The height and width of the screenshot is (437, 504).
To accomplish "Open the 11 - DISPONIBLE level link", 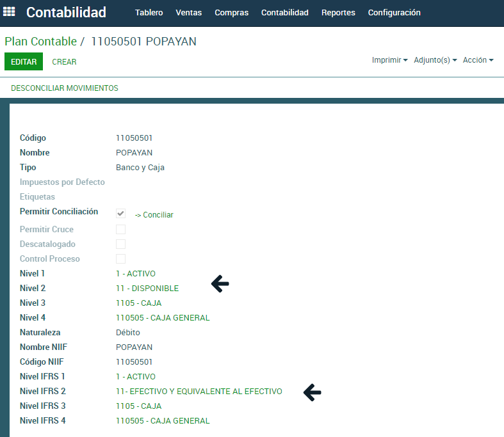I will click(147, 289).
